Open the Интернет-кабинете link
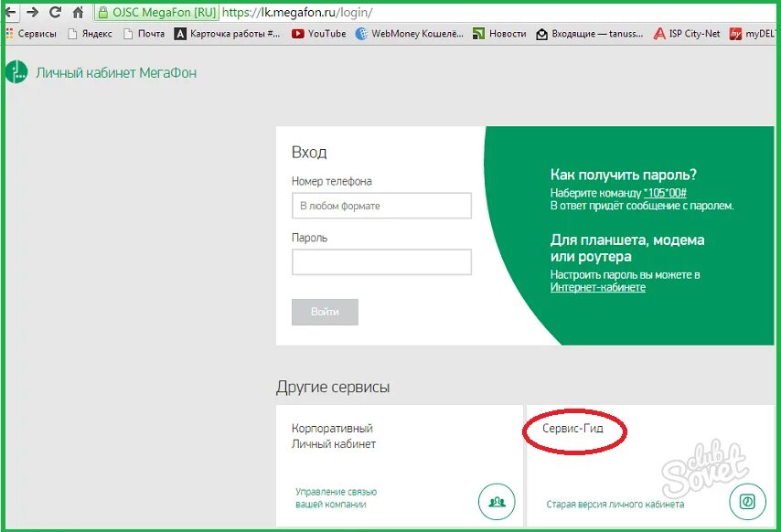 (598, 287)
